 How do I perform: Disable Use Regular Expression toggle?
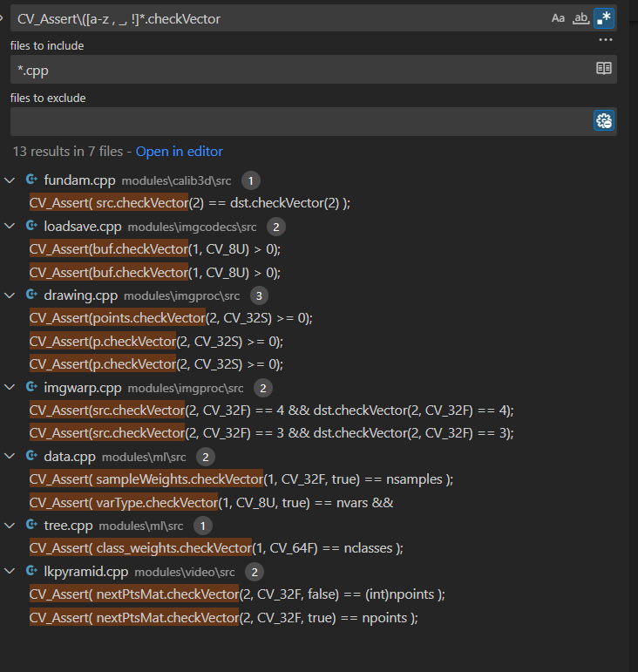tap(604, 18)
